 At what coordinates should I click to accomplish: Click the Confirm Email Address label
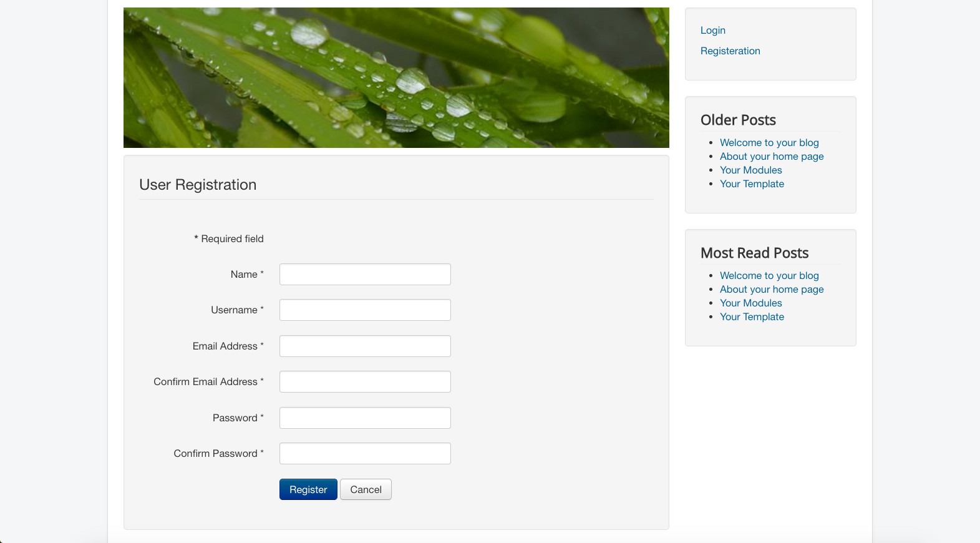click(x=208, y=381)
